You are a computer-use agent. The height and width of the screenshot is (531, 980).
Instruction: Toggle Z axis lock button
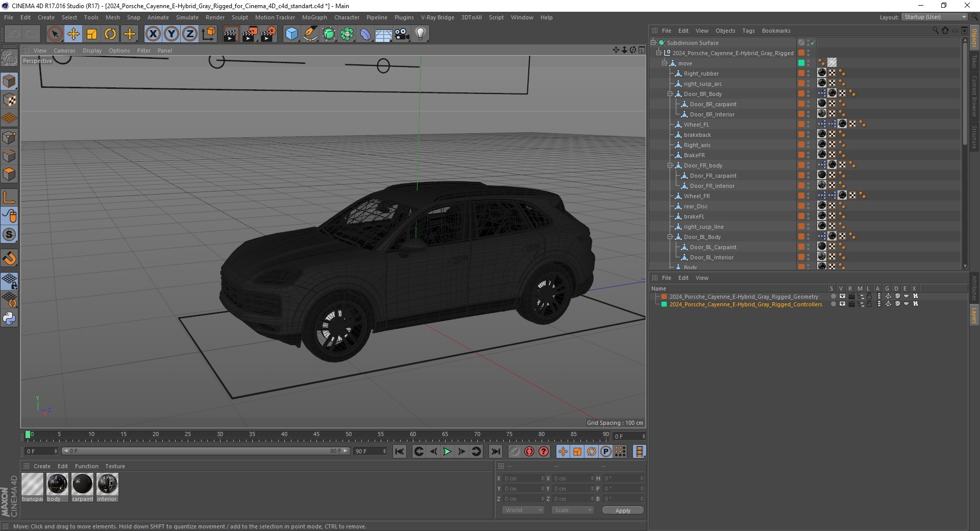(190, 34)
